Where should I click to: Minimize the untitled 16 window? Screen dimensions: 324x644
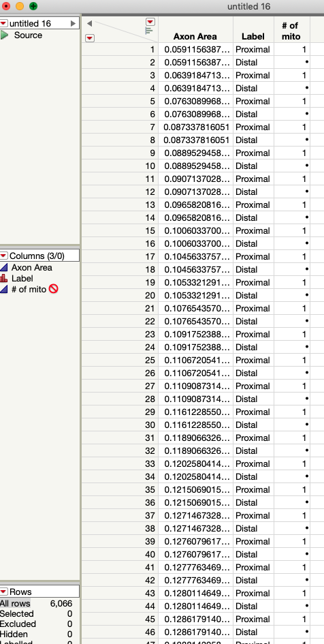pyautogui.click(x=20, y=6)
